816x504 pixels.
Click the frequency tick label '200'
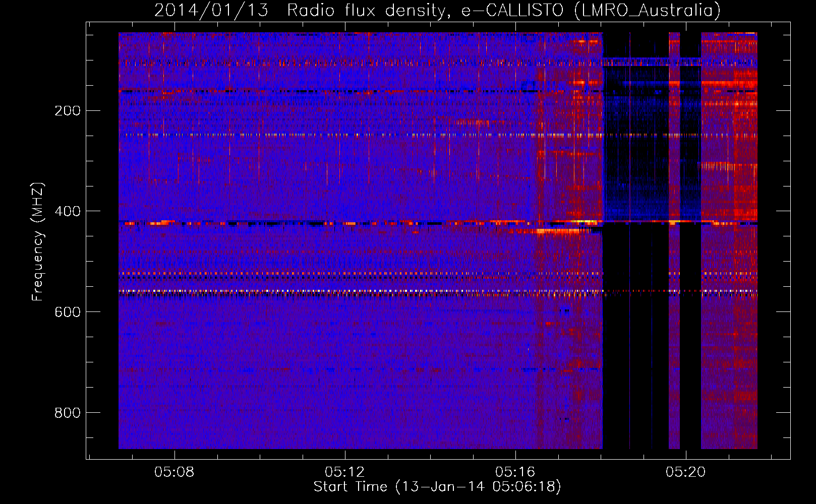coord(68,110)
